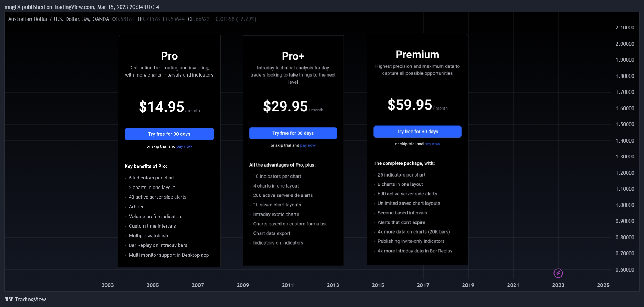Click the Premium plan description text
The width and height of the screenshot is (644, 307).
[417, 70]
